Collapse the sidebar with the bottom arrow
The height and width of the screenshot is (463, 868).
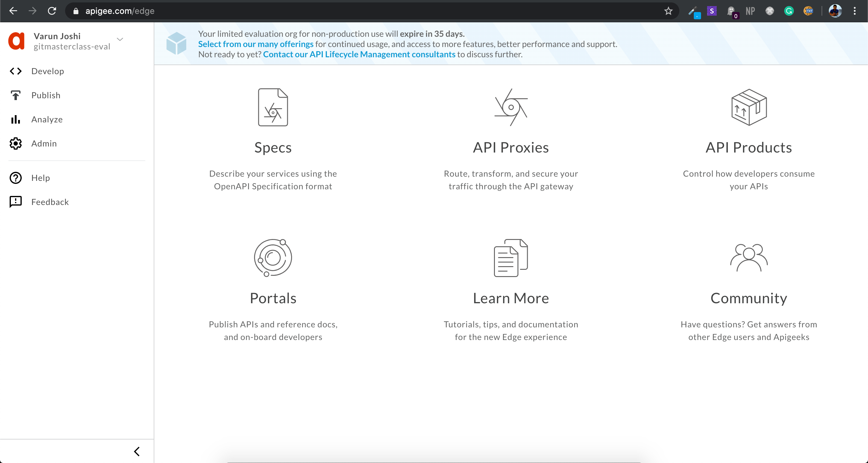(x=137, y=452)
